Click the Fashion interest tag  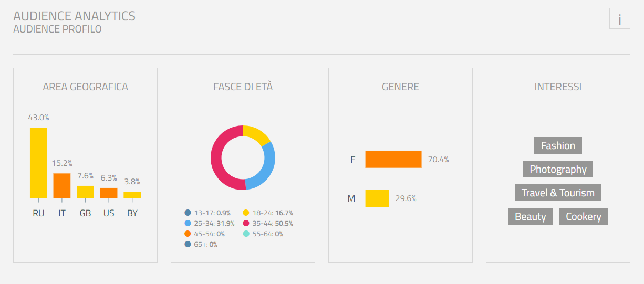[x=558, y=146]
